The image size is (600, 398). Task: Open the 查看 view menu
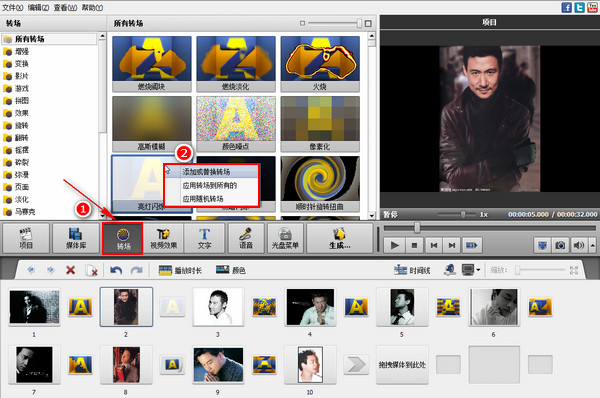click(65, 7)
